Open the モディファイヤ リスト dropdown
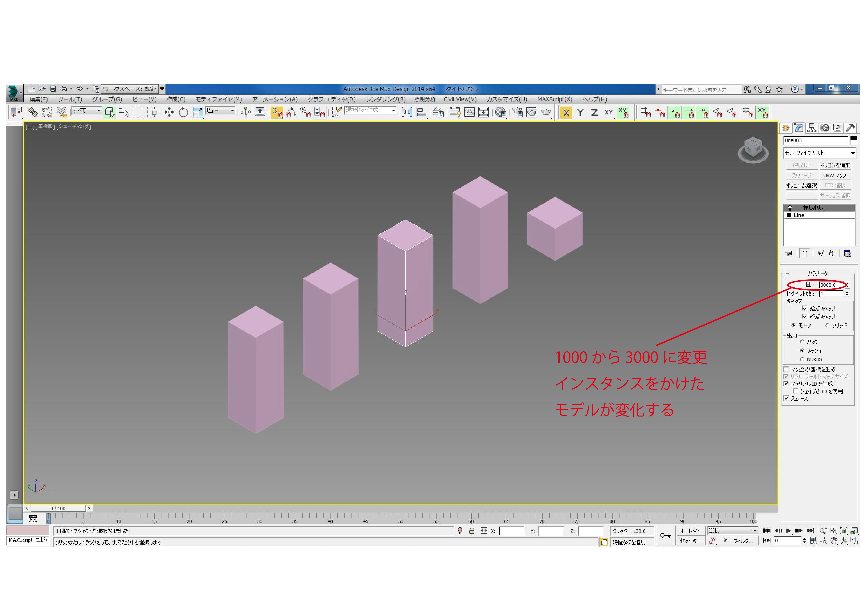Screen dimensions: 866x616 point(819,153)
